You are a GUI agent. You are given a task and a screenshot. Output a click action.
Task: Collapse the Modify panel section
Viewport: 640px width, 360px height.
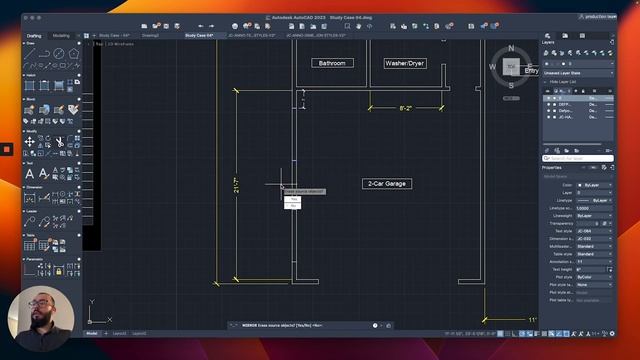(24, 131)
